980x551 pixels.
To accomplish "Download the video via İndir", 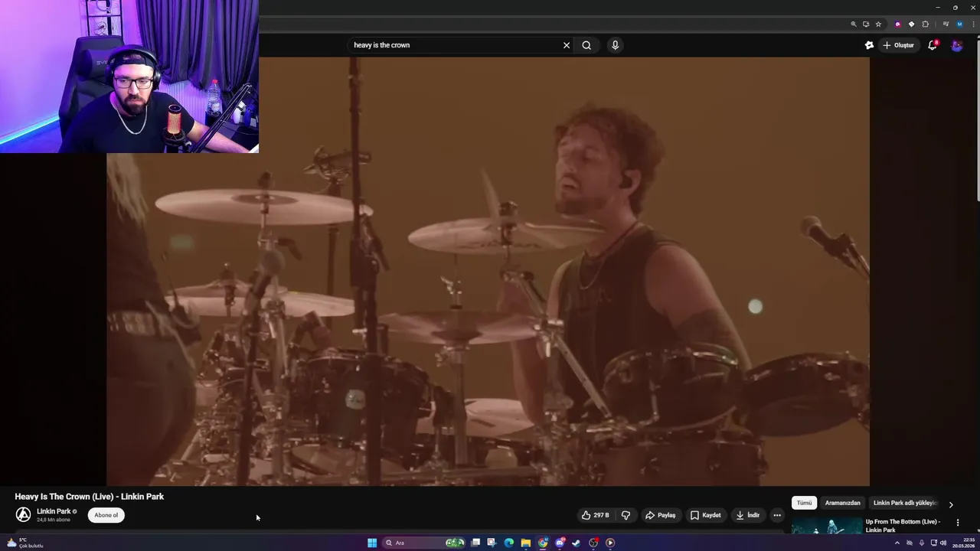I will pyautogui.click(x=748, y=515).
